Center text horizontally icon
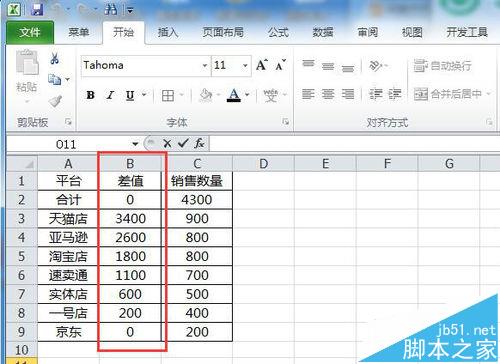This screenshot has width=500, height=364. coord(328,94)
